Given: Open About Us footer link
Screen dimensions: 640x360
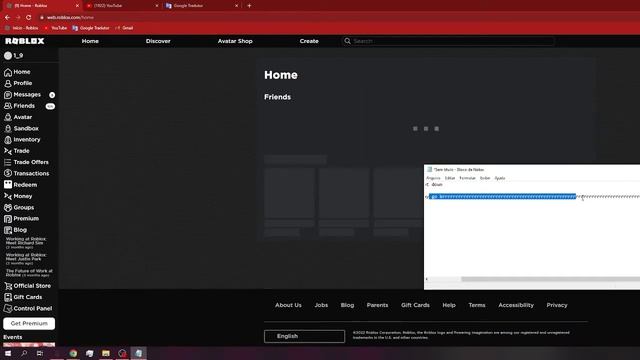Looking at the screenshot, I should click(x=288, y=305).
